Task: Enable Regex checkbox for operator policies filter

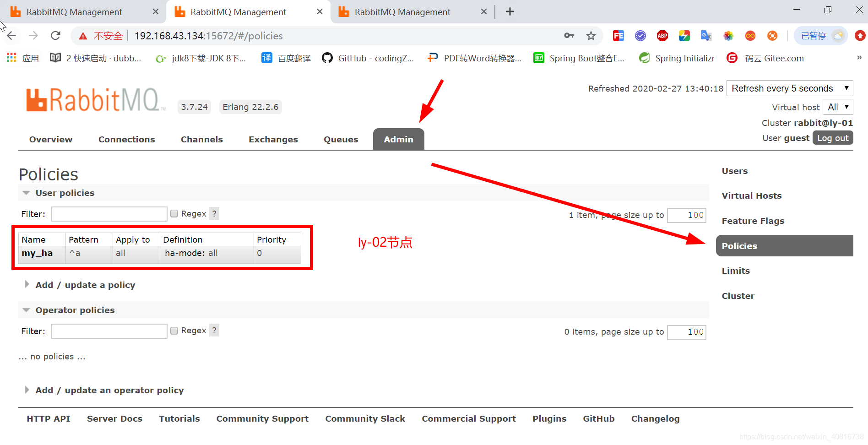Action: (x=174, y=331)
